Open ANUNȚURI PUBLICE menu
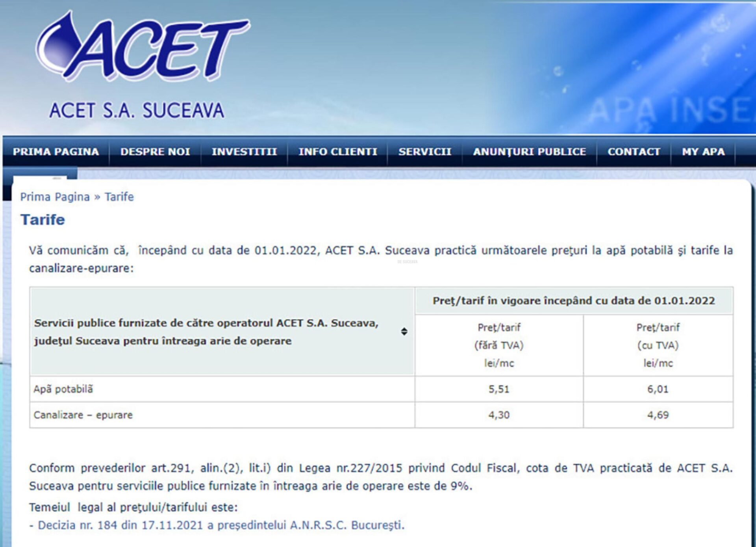This screenshot has width=756, height=547. tap(529, 152)
